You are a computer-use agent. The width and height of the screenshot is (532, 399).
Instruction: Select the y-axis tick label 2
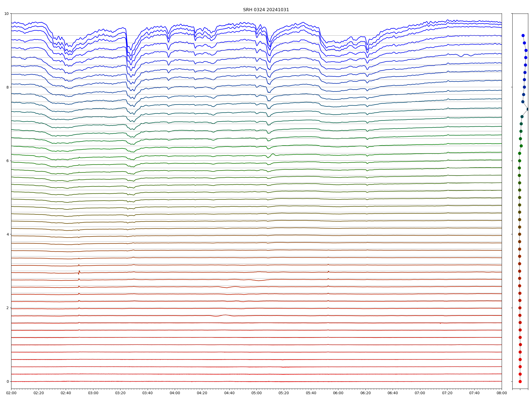tap(7, 308)
